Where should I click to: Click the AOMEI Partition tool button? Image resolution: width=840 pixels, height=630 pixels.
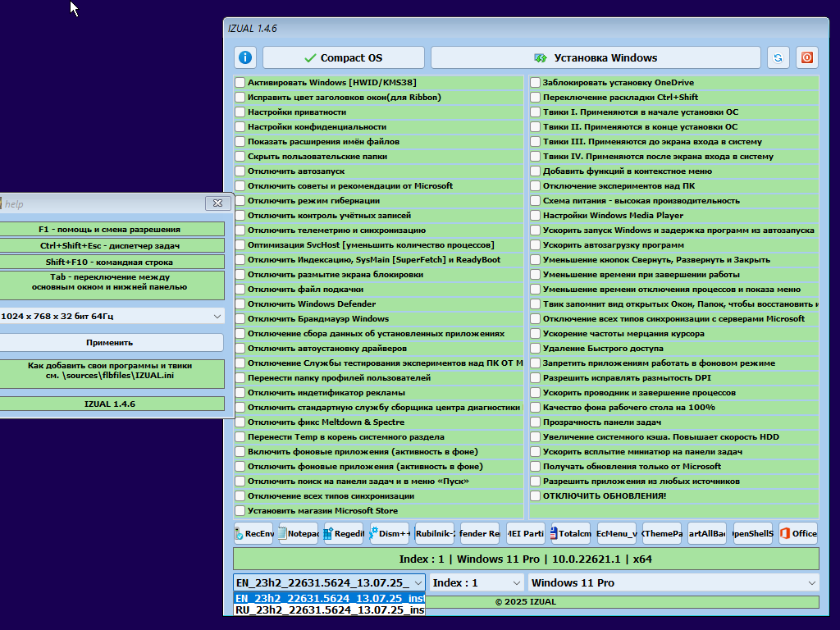tap(526, 533)
